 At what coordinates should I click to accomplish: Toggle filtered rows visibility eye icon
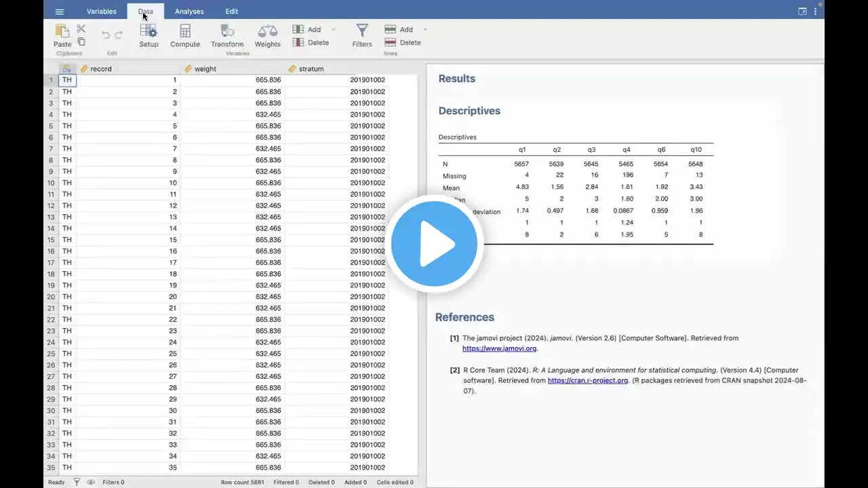[x=91, y=483]
